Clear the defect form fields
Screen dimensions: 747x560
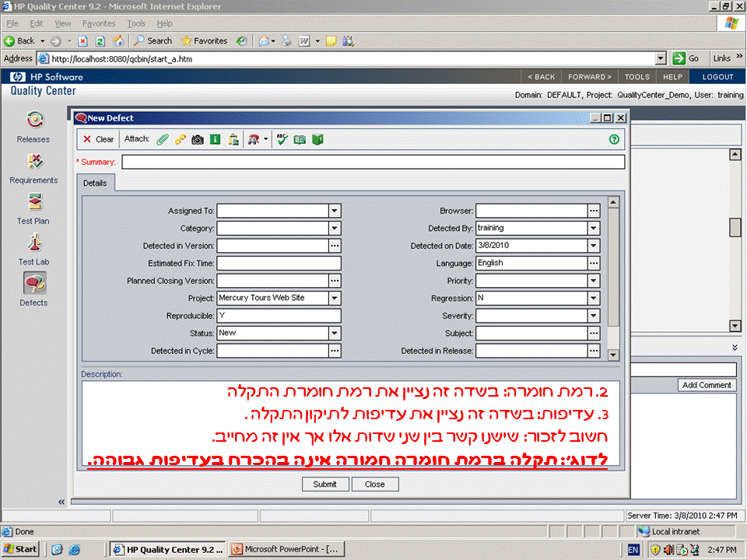coord(99,139)
